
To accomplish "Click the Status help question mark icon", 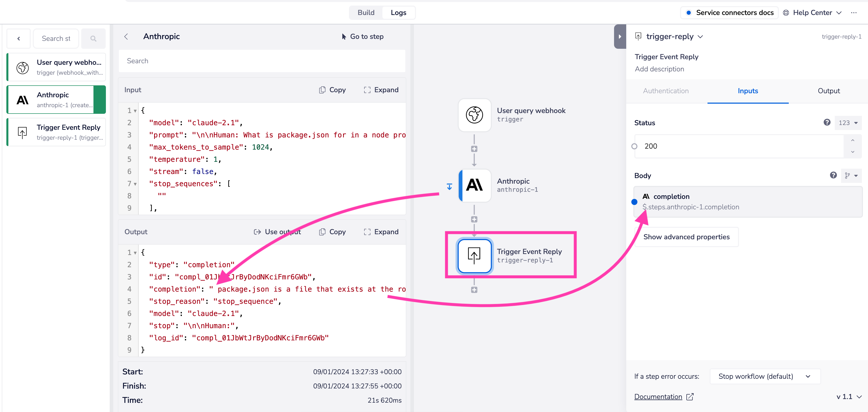I will pos(827,122).
